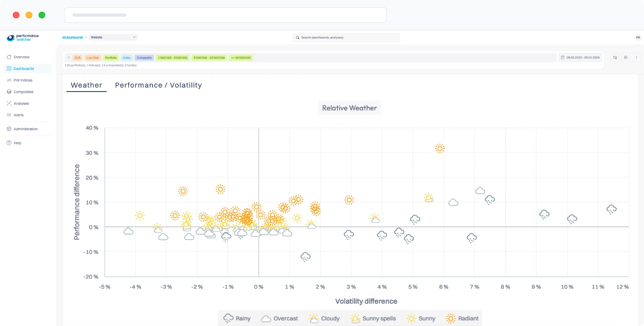Open the three-dot more options menu

coord(636,58)
